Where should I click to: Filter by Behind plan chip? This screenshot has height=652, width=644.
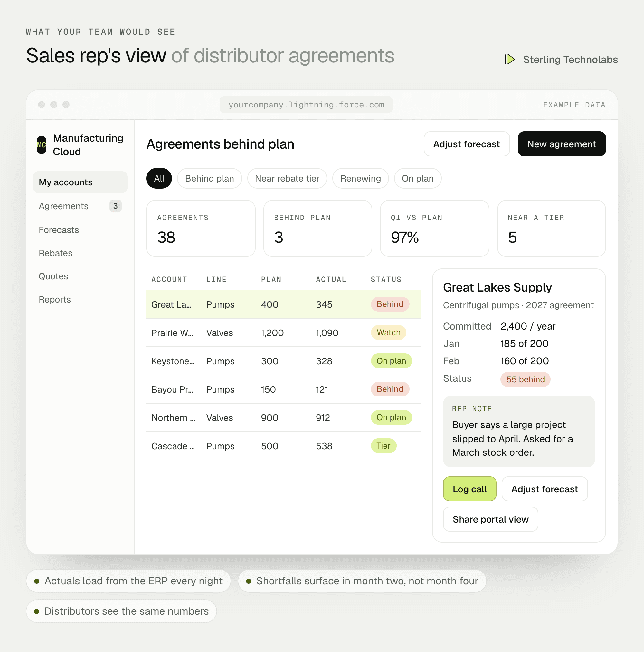[209, 179]
